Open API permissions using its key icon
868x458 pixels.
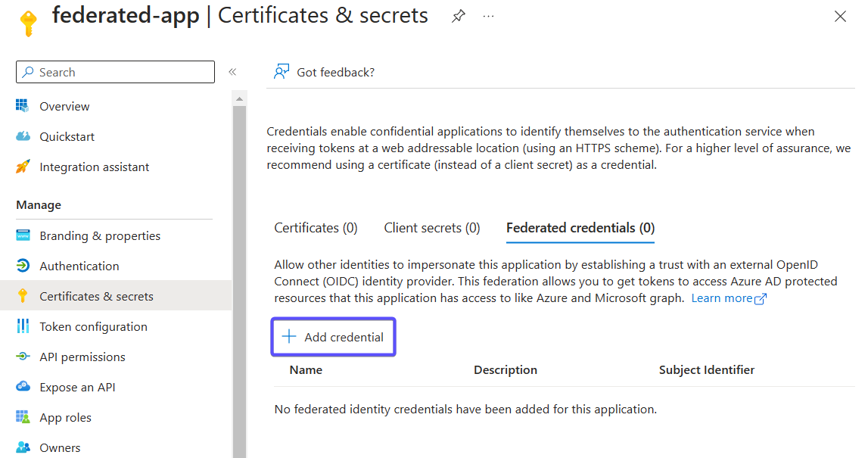click(x=23, y=357)
